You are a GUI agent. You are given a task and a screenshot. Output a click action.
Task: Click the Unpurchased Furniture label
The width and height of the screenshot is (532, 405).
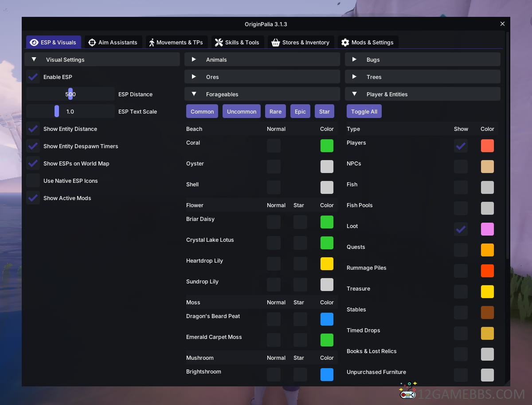click(376, 372)
